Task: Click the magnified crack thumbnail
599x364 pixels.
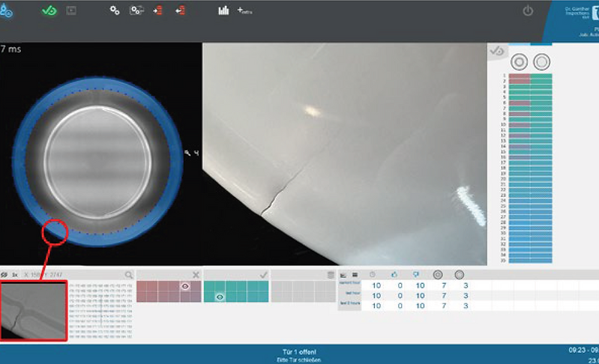Action: 34,311
